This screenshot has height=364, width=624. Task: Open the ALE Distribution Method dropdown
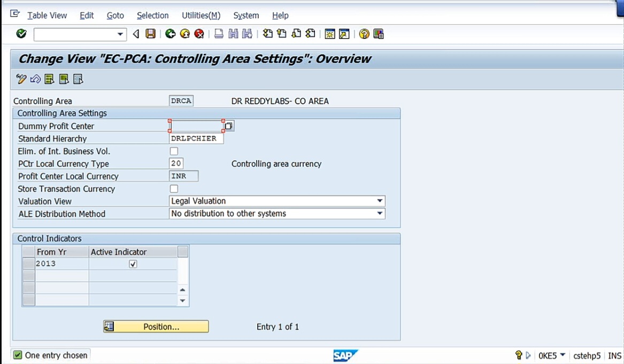pos(380,214)
